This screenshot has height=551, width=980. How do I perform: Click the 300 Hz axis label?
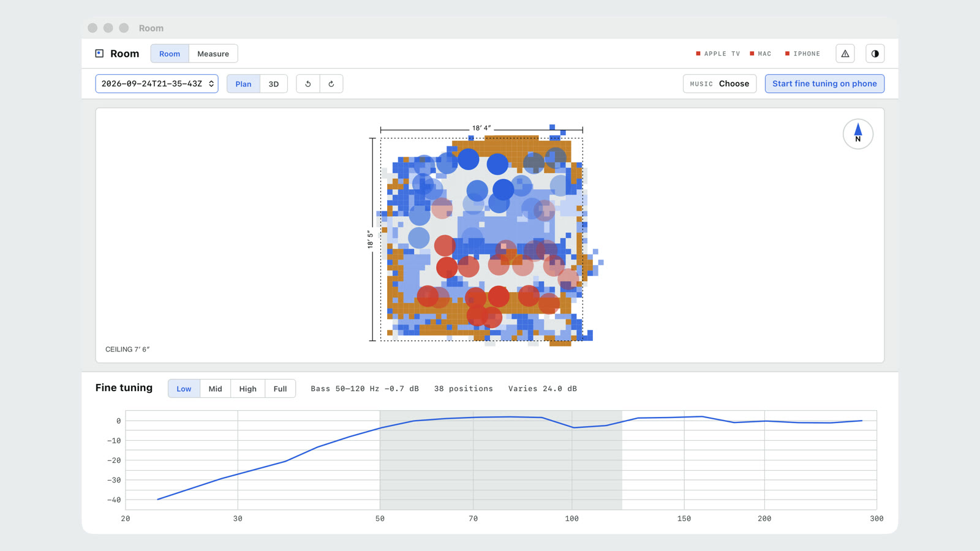coord(876,519)
